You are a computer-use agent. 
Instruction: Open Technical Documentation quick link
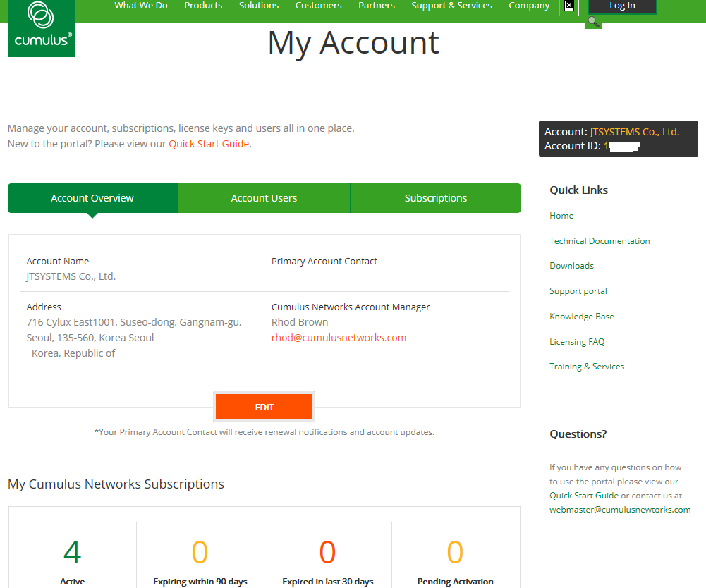tap(600, 241)
